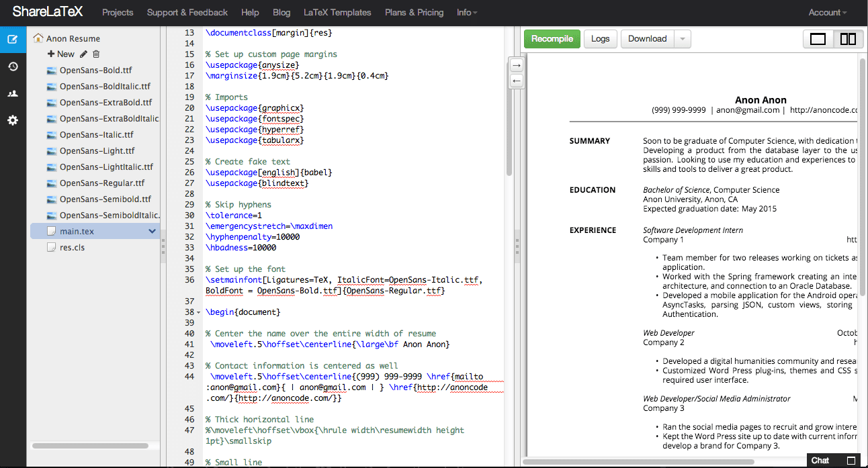Screen dimensions: 868x468
Task: Open the share/collaborators icon
Action: click(13, 93)
